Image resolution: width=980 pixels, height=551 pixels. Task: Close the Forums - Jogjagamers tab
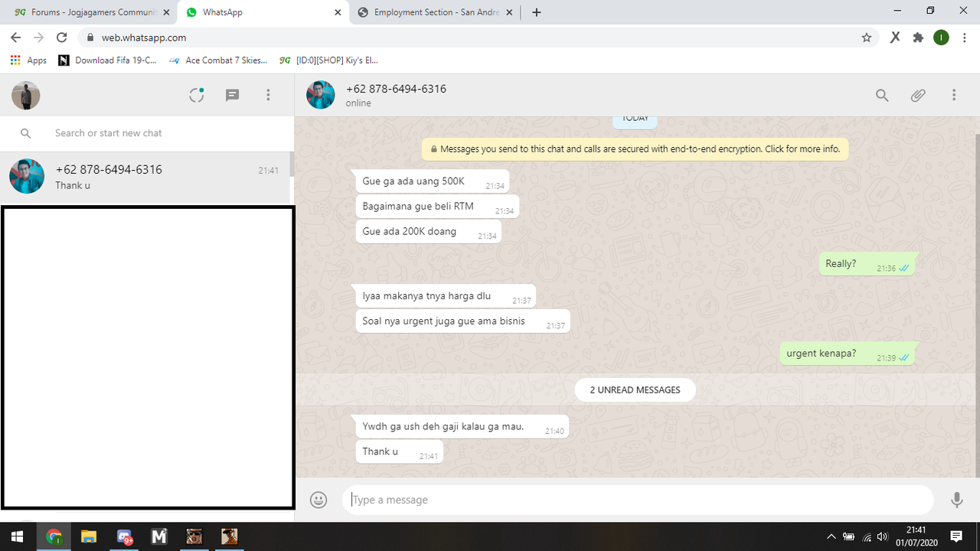(x=166, y=12)
